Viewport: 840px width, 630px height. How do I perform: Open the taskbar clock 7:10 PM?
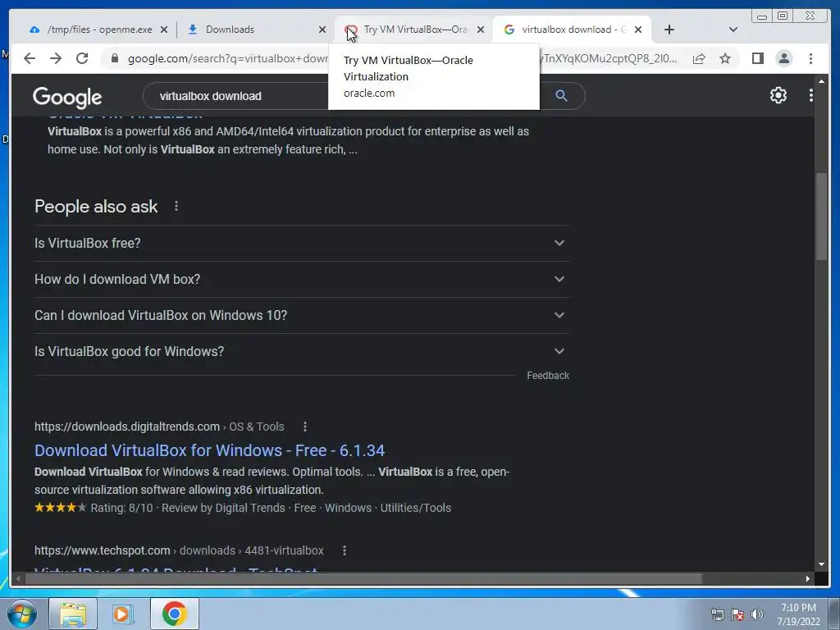799,614
